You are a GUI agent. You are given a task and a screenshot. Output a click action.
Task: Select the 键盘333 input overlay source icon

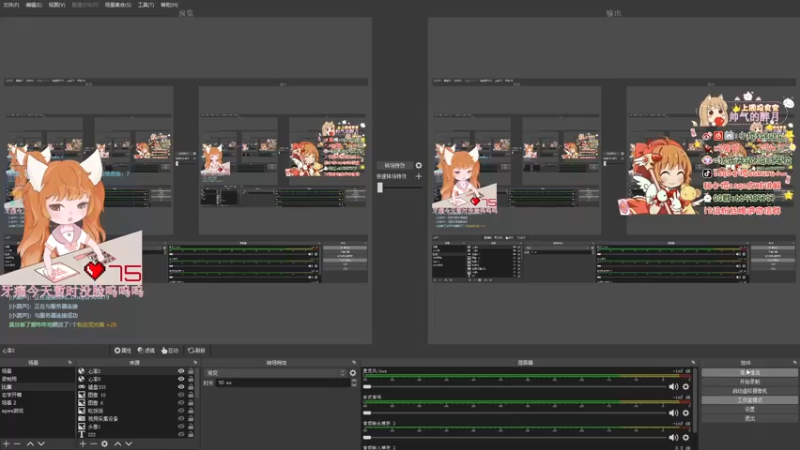coord(82,387)
